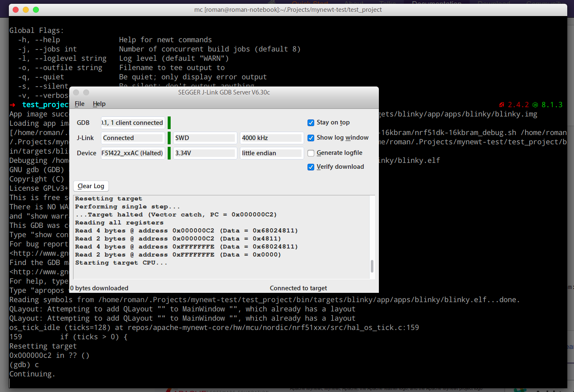Open the File menu in J-Link GDB Server
This screenshot has width=574, height=392.
[79, 104]
